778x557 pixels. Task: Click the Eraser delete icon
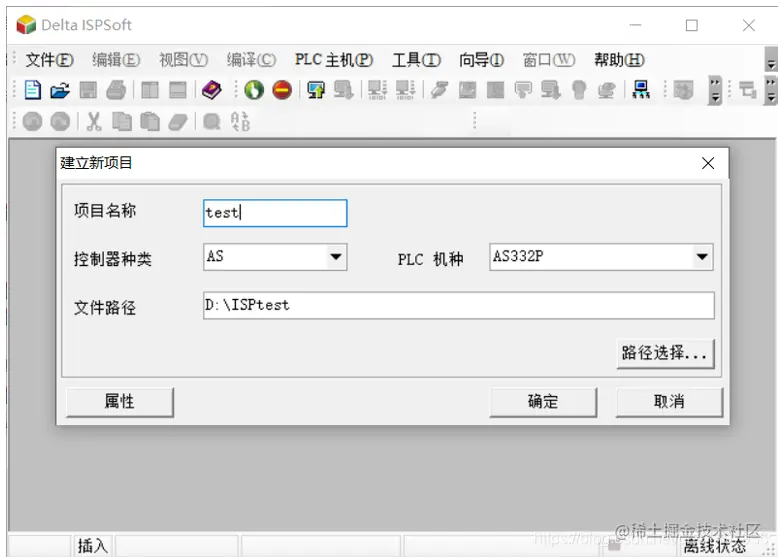[178, 122]
